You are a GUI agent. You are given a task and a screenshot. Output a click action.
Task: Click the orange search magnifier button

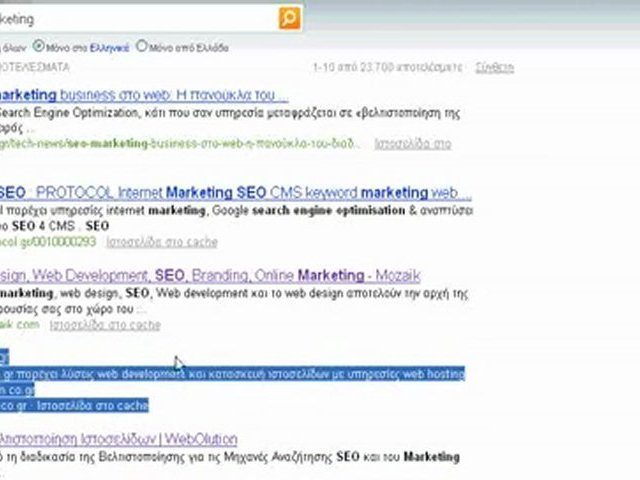click(x=288, y=18)
